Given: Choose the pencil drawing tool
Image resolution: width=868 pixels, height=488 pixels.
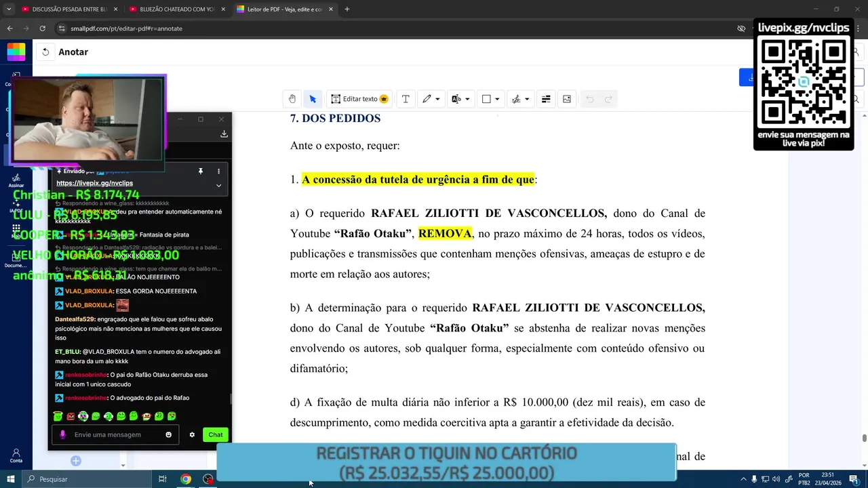Looking at the screenshot, I should [427, 99].
